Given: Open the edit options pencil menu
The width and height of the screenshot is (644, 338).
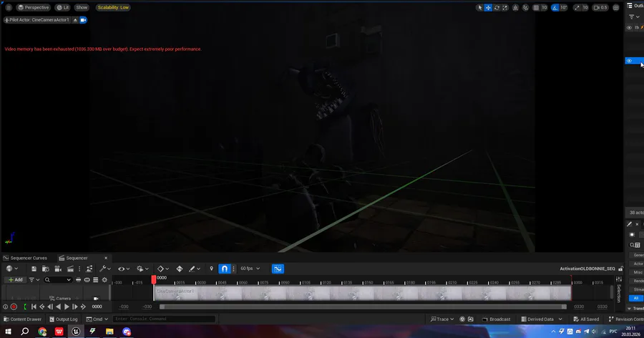Looking at the screenshot, I should pyautogui.click(x=194, y=269).
